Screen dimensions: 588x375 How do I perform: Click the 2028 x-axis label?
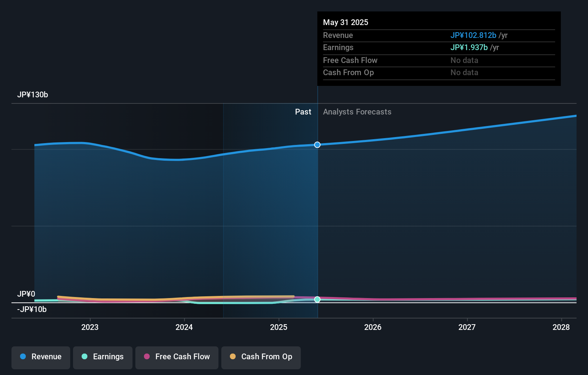[561, 327]
